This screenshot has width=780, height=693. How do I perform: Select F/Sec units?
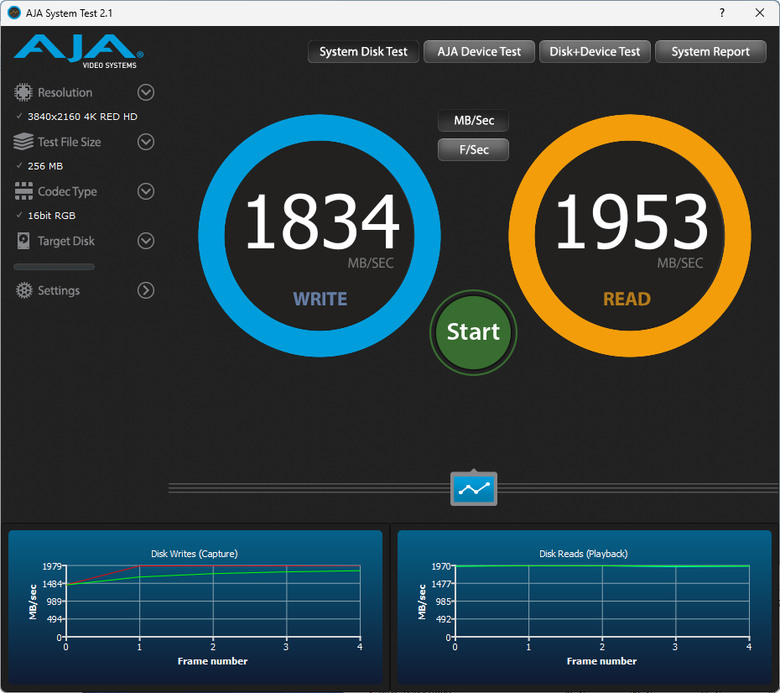point(474,150)
